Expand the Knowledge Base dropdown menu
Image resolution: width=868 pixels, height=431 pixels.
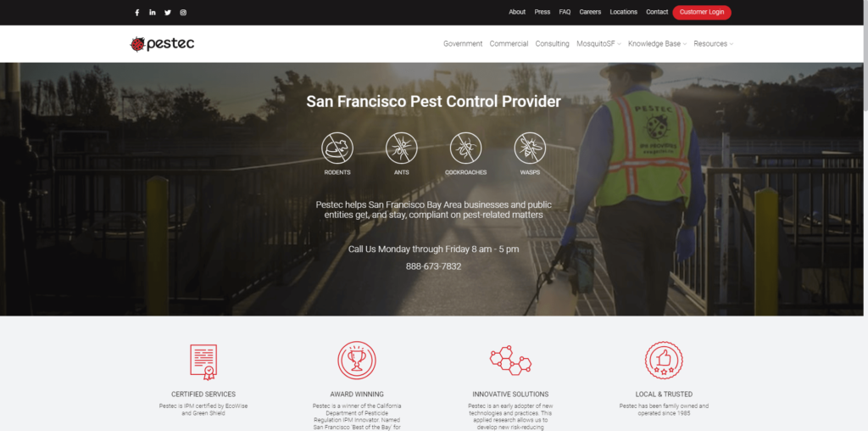coord(657,44)
